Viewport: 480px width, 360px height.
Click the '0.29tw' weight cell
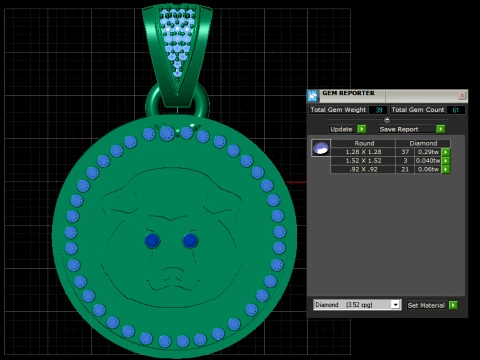click(428, 152)
